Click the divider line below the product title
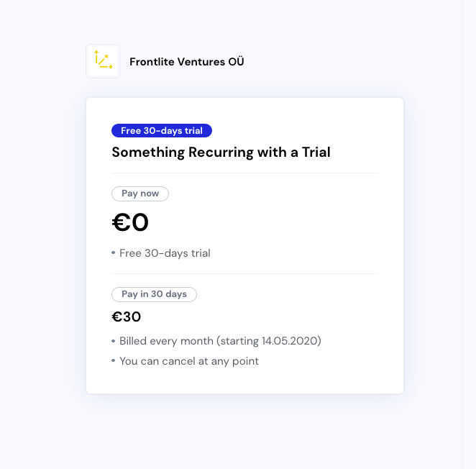The width and height of the screenshot is (476, 469). click(244, 173)
